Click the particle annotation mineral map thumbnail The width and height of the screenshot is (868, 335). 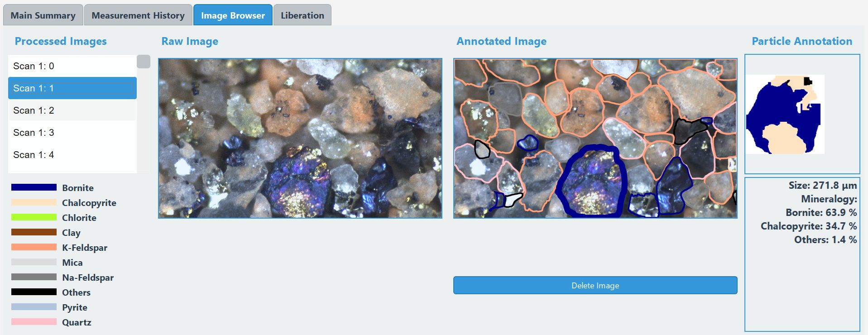(785, 115)
